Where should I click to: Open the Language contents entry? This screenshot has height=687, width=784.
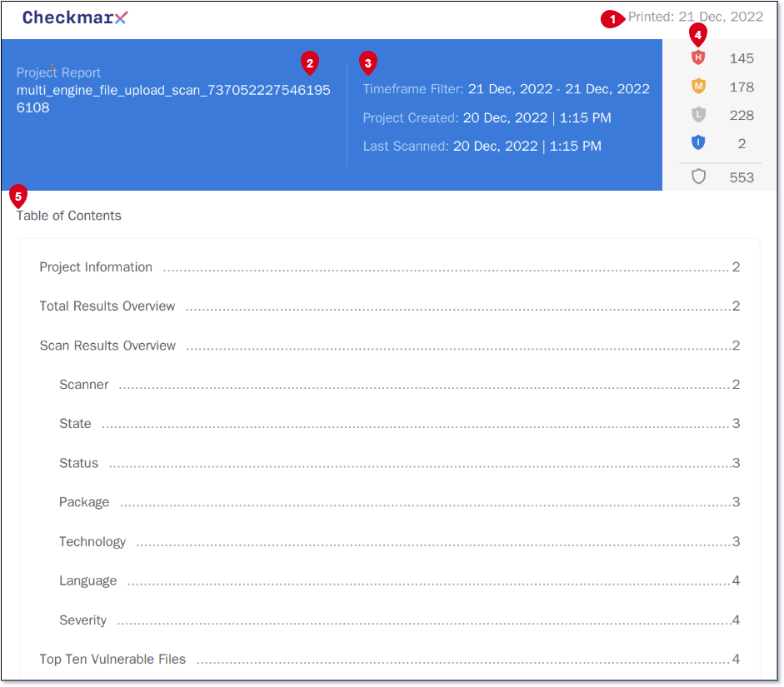tap(400, 580)
